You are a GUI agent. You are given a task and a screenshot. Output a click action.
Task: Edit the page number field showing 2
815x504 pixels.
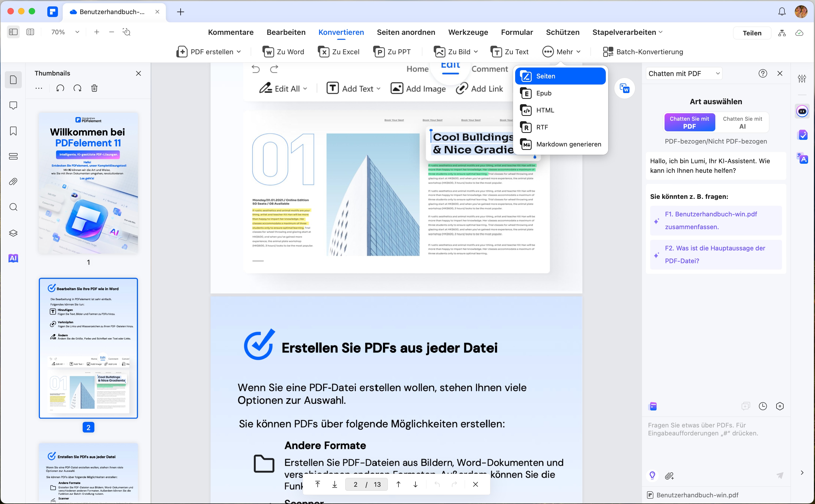(355, 484)
